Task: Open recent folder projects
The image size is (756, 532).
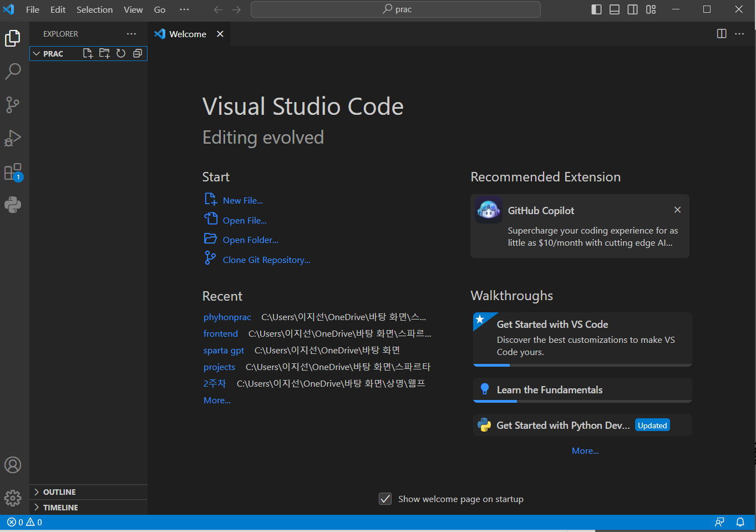Action: (x=219, y=367)
